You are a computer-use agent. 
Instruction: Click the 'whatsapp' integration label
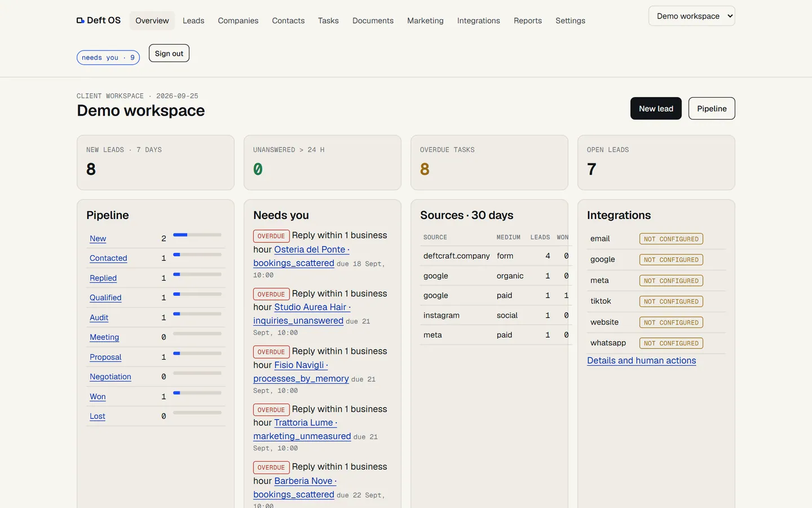point(608,343)
